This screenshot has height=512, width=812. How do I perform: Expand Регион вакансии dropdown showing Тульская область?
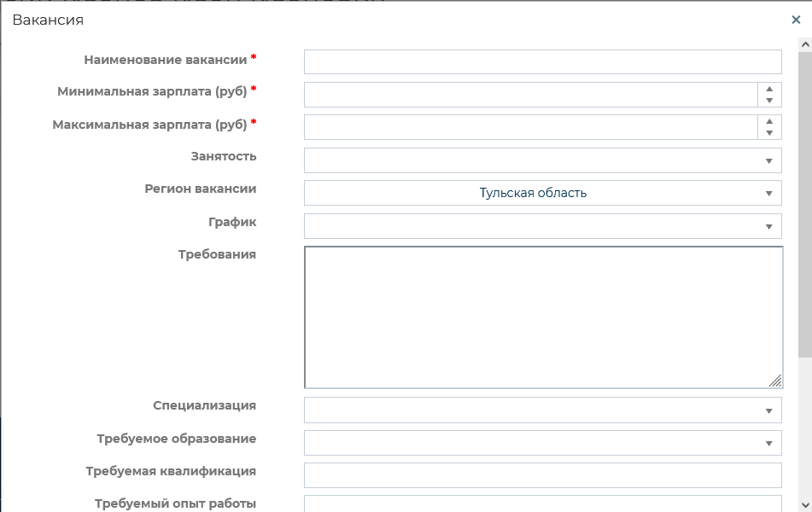[x=542, y=193]
